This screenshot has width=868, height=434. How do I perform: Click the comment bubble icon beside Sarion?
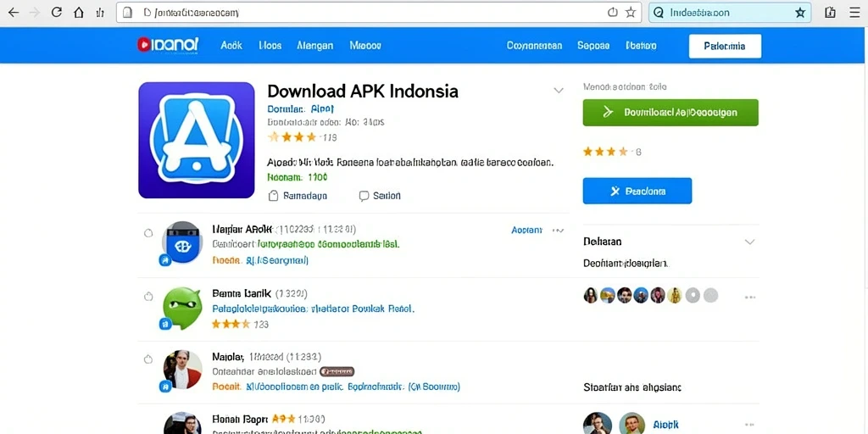pyautogui.click(x=364, y=196)
